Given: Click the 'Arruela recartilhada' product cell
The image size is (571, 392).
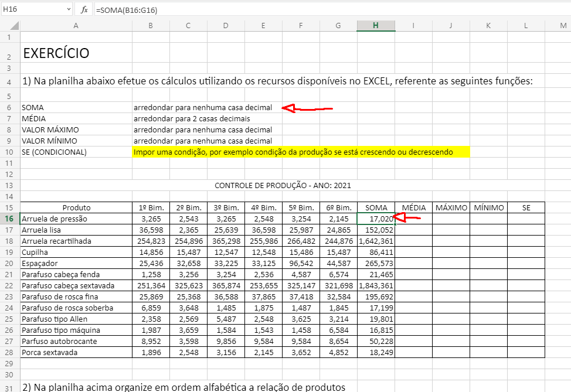Looking at the screenshot, I should [x=76, y=241].
